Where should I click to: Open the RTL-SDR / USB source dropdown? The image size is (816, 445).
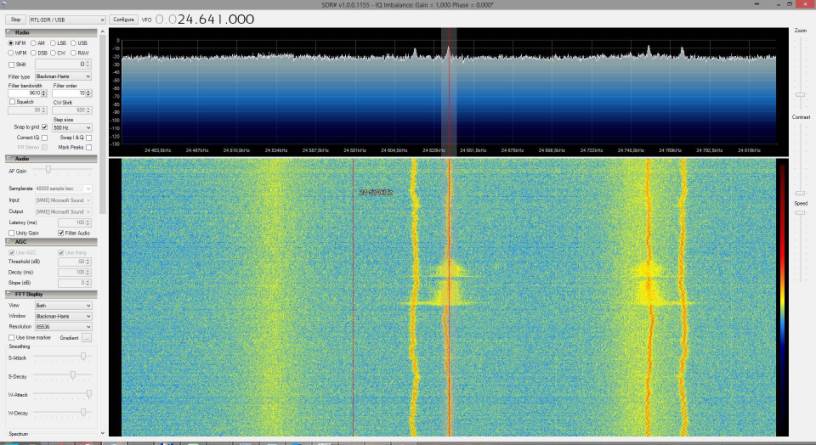pos(67,20)
